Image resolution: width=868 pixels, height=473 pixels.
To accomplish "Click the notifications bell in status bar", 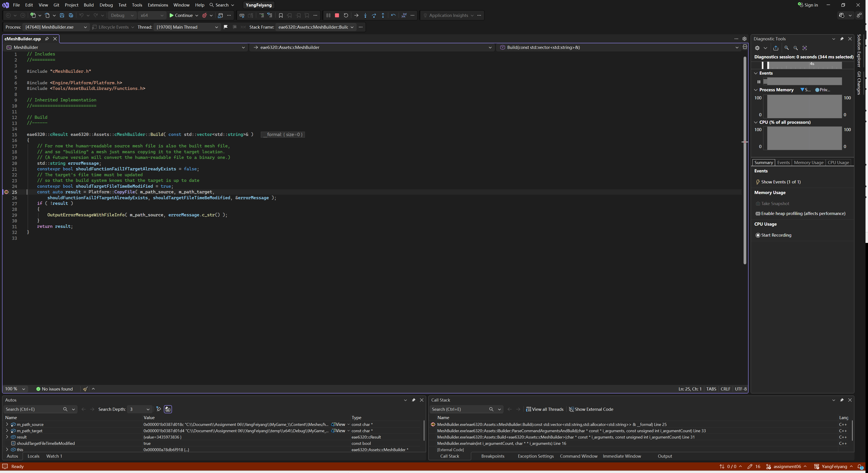I will pyautogui.click(x=860, y=467).
